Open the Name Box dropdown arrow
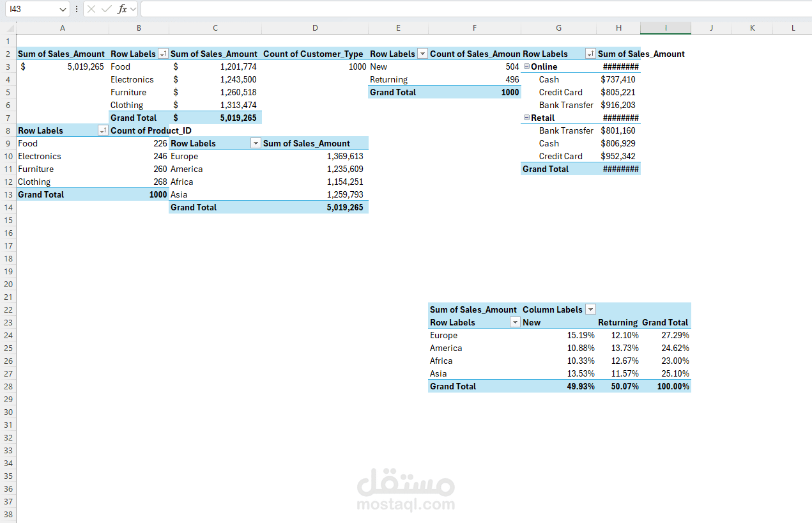The height and width of the screenshot is (523, 812). [x=63, y=9]
